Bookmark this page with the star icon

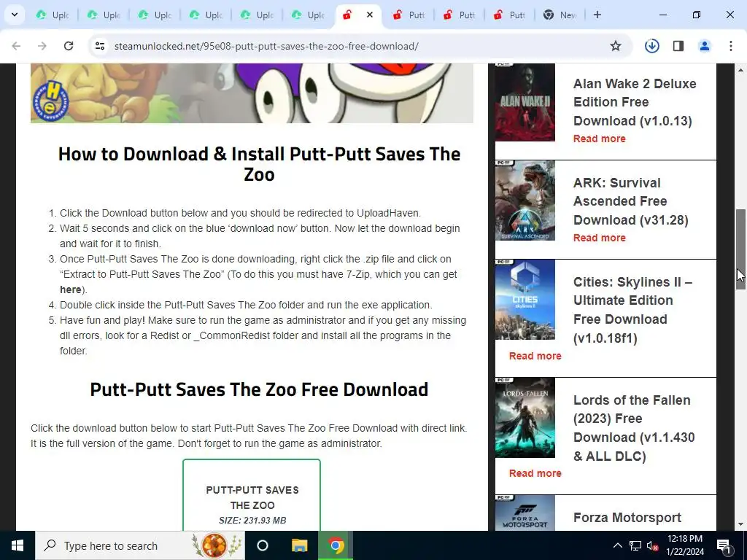click(616, 46)
